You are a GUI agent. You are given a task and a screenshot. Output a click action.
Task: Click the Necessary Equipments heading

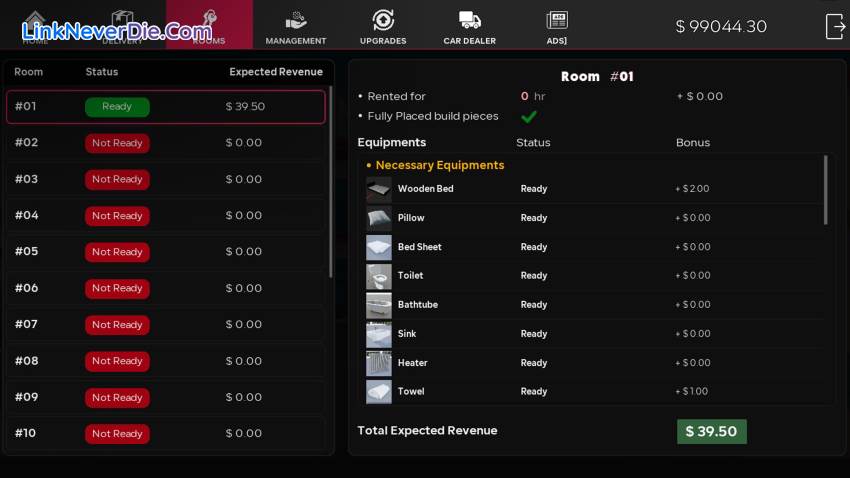click(x=439, y=165)
